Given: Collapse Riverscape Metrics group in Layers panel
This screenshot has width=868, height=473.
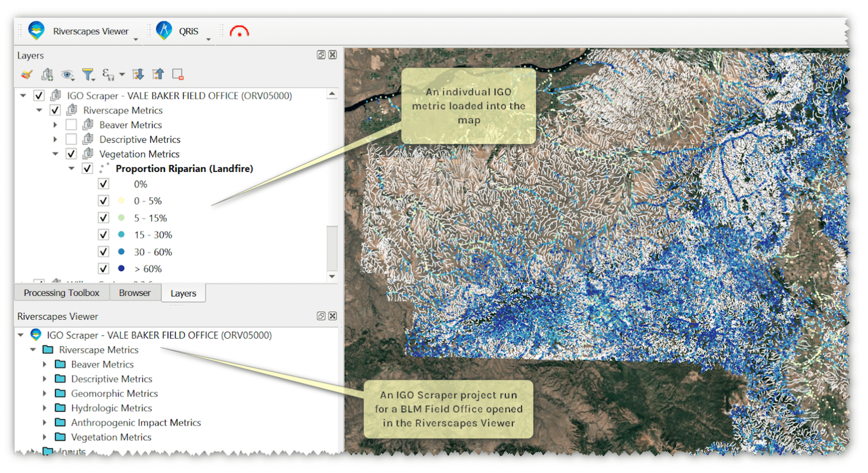Looking at the screenshot, I should [39, 110].
